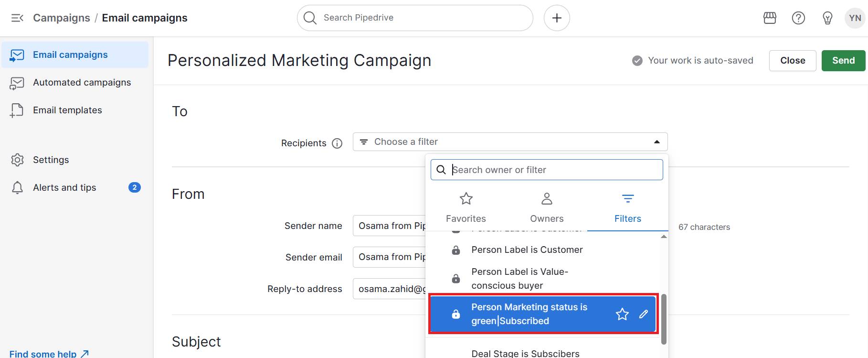Open the help center question mark
Image resolution: width=868 pixels, height=358 pixels.
(x=799, y=18)
